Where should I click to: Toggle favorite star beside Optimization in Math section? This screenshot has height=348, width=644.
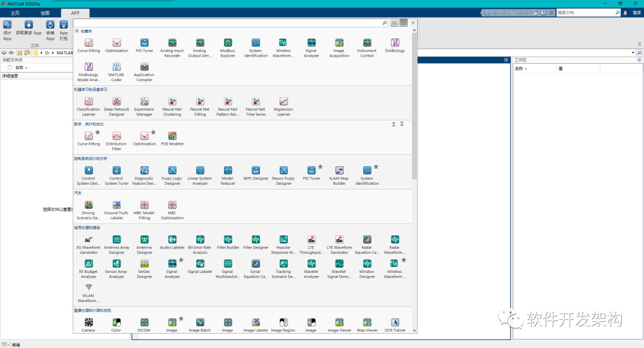(153, 132)
